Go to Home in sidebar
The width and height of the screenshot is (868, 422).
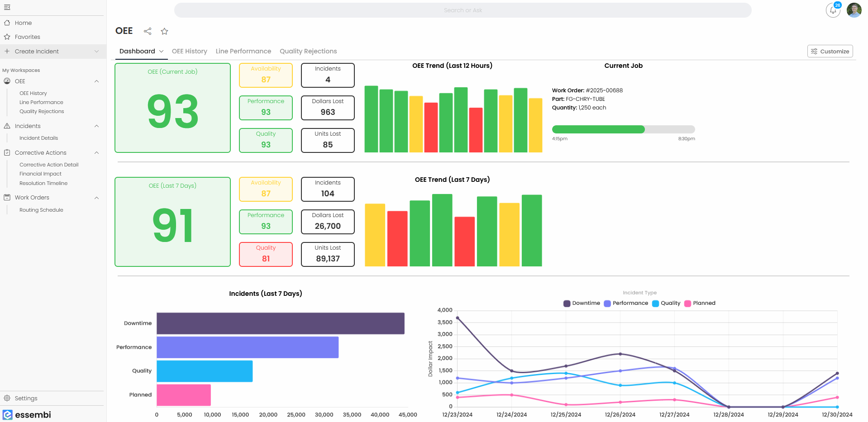(x=23, y=23)
